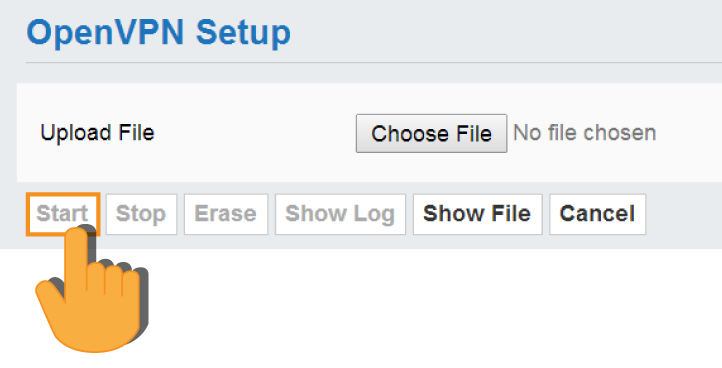Click the Upload File label

[x=97, y=133]
